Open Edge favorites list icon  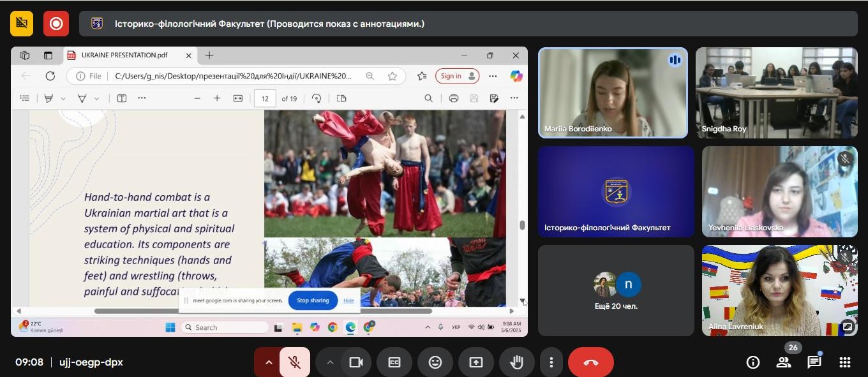(422, 76)
